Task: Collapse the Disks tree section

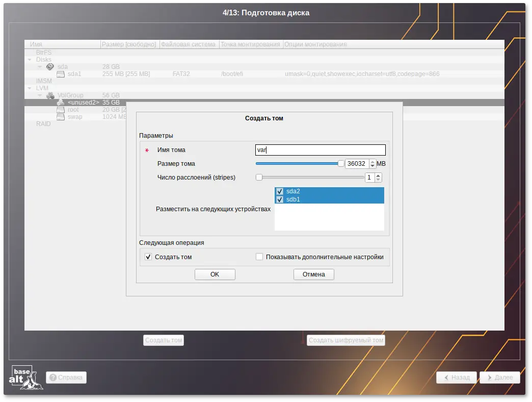Action: (x=30, y=60)
